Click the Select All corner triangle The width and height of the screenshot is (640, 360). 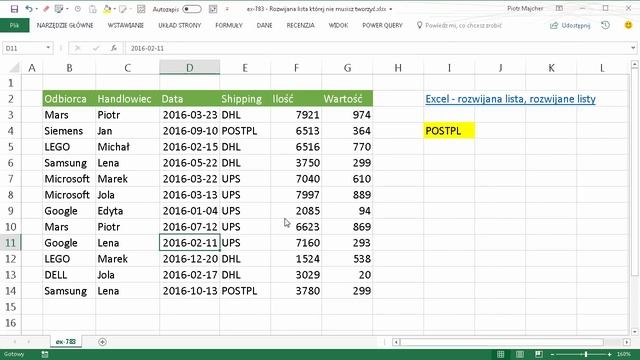14,68
